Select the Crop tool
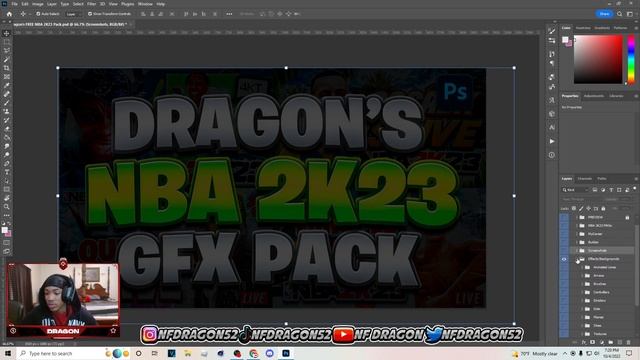 [7, 68]
